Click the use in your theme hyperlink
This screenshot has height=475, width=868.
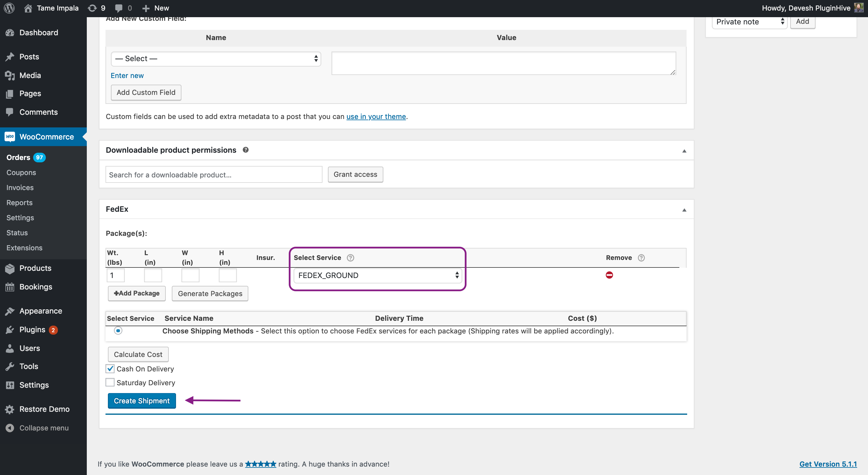[x=376, y=116]
